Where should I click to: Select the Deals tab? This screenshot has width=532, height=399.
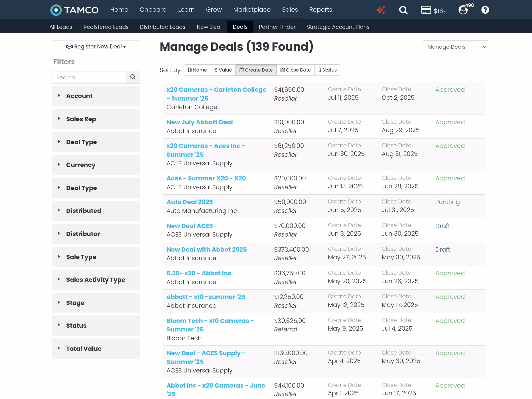(x=240, y=27)
